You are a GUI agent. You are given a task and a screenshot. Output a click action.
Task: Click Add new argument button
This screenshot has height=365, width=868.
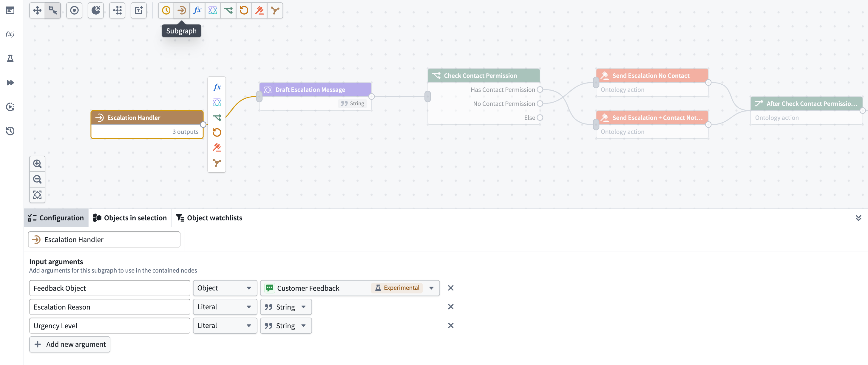pos(70,344)
